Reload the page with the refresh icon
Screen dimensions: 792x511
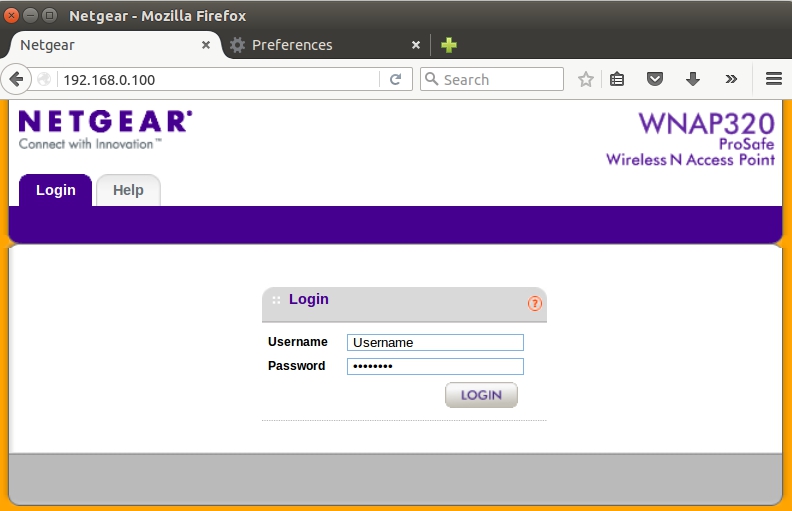coord(395,79)
